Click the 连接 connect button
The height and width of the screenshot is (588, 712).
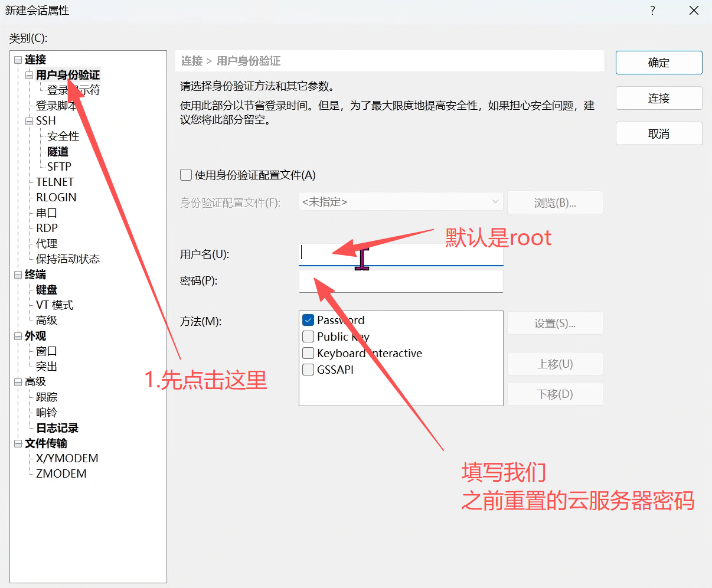click(658, 99)
